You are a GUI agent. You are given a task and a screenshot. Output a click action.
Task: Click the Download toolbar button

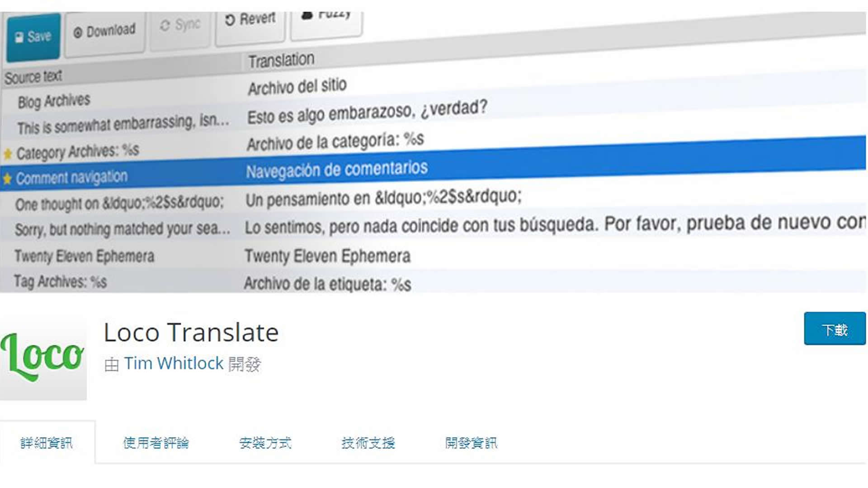[104, 32]
